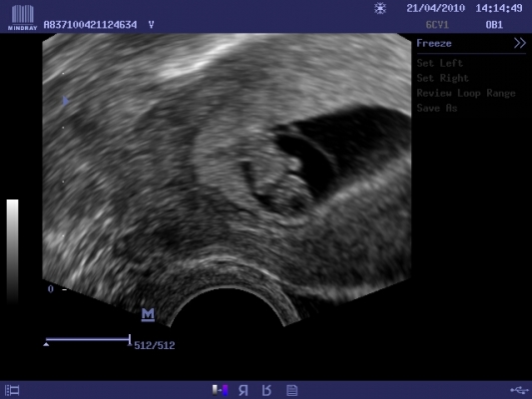Toggle the grayscale-to-color map icon
Screen dimensions: 532x399
click(x=220, y=390)
